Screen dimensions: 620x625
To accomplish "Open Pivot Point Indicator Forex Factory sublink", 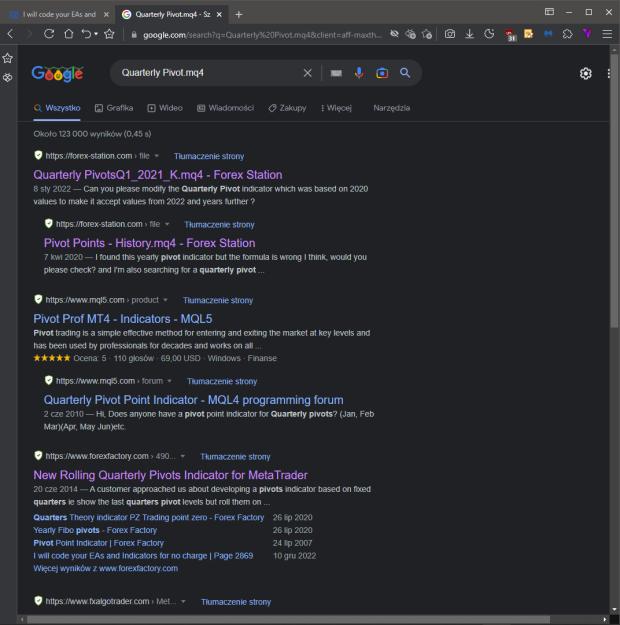I will point(98,543).
